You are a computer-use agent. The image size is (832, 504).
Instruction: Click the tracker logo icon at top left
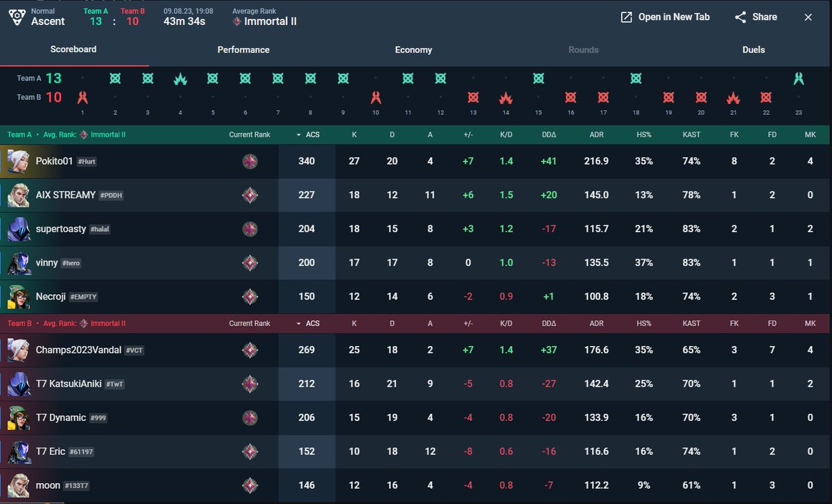click(17, 17)
